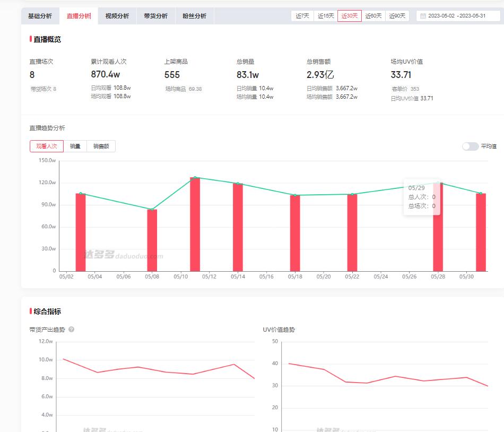Open the 带货分析 tab

click(x=155, y=16)
